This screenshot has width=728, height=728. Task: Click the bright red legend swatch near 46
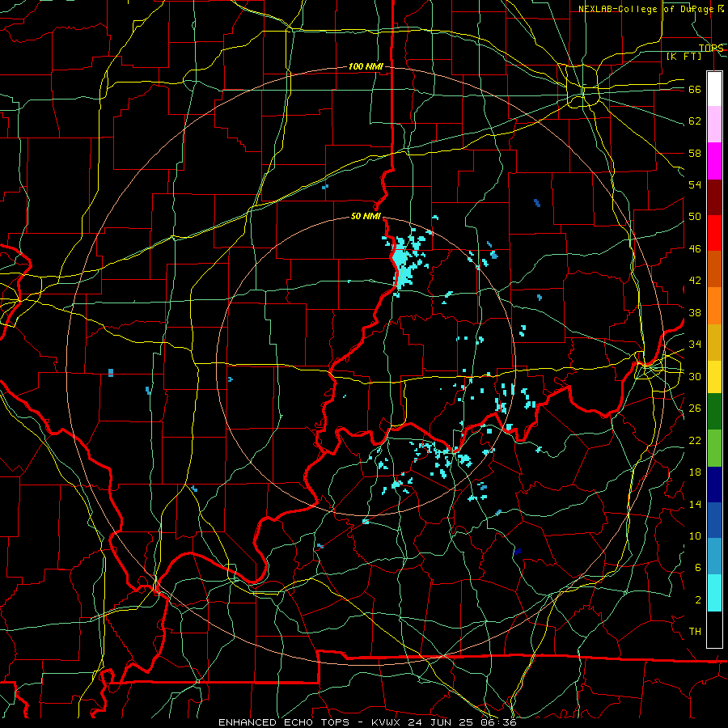click(x=714, y=233)
